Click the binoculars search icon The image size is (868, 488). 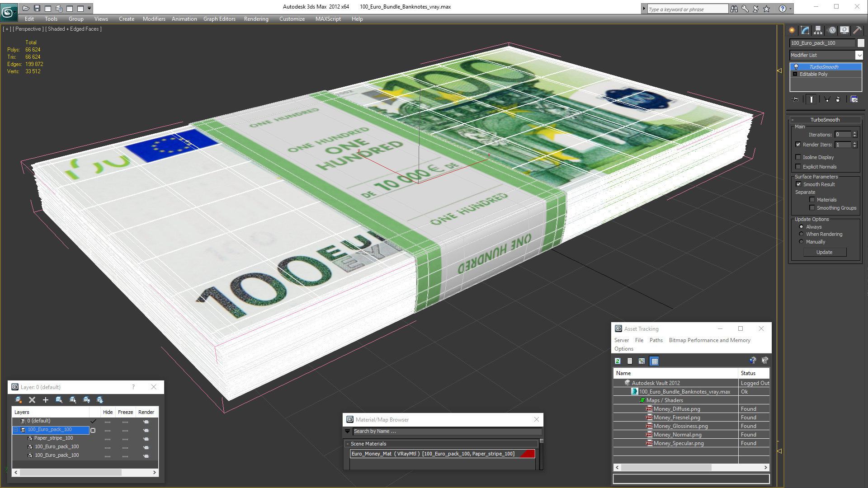pyautogui.click(x=734, y=9)
